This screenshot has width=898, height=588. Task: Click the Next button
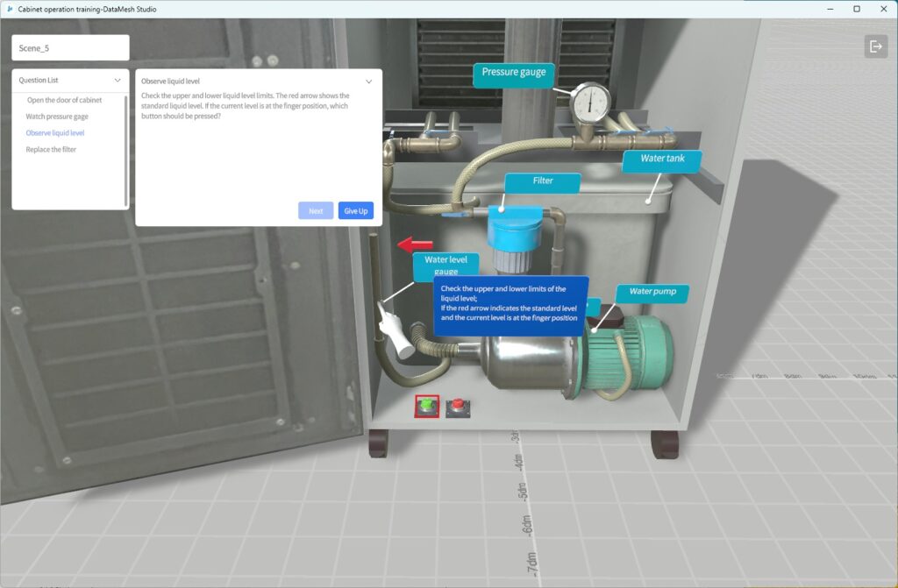coord(316,211)
